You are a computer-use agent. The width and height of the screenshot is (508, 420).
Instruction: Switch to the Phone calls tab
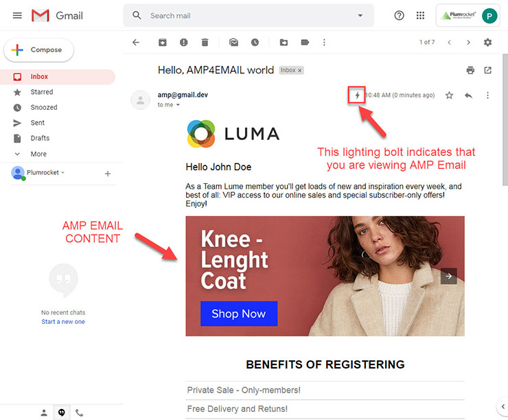pyautogui.click(x=80, y=412)
